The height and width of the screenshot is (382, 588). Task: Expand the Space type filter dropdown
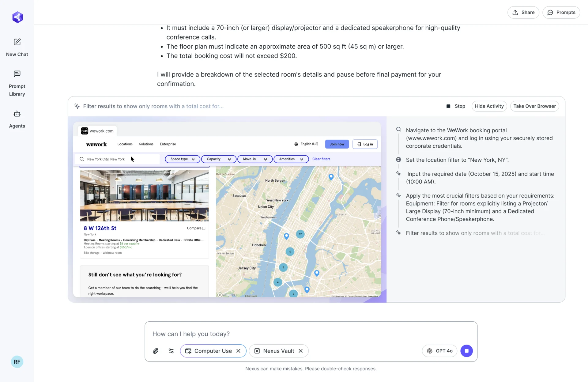[x=183, y=159]
